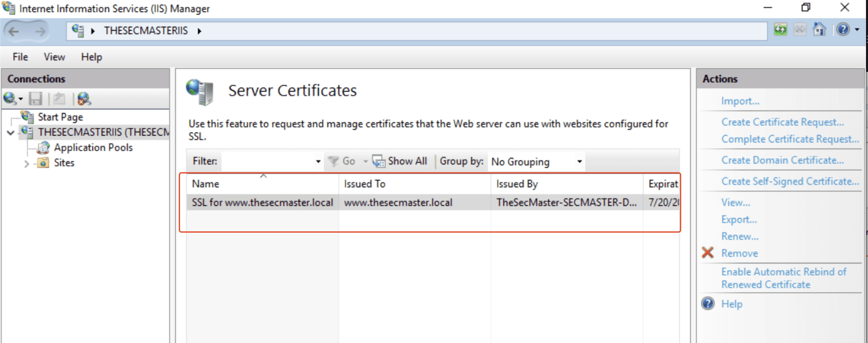Image resolution: width=868 pixels, height=343 pixels.
Task: Open the Help icon dropdown arrow
Action: coord(857,30)
